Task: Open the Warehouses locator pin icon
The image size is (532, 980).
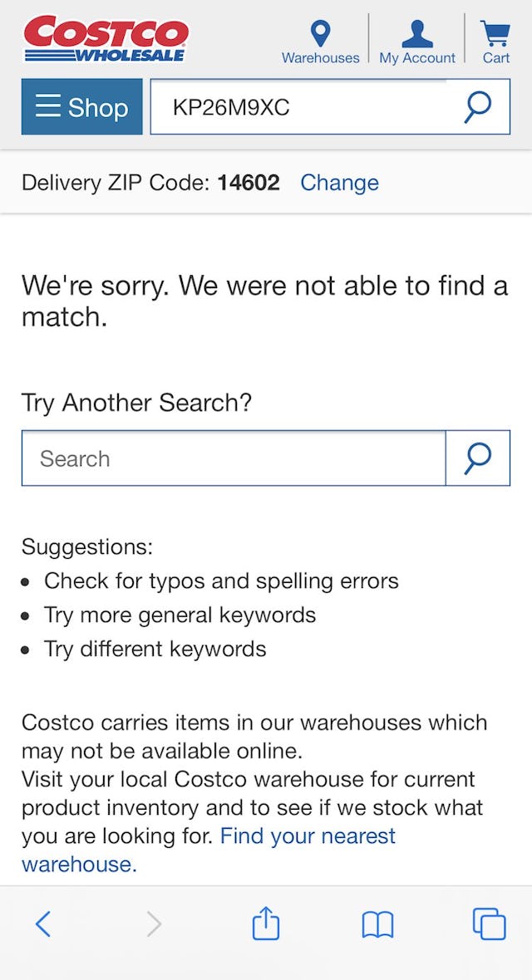Action: click(320, 33)
